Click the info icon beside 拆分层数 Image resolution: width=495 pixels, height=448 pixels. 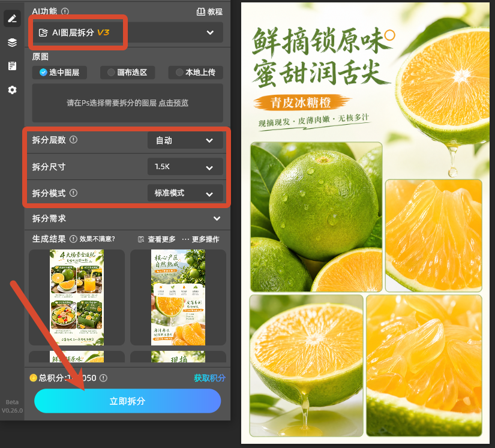pyautogui.click(x=74, y=140)
